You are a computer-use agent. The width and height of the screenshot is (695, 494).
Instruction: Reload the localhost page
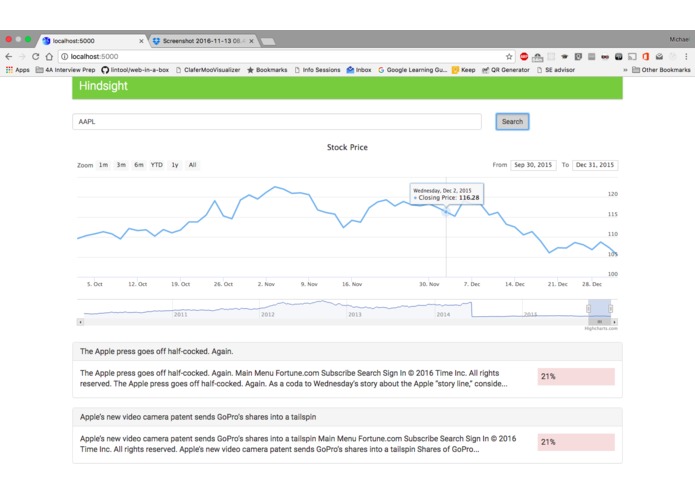click(35, 56)
